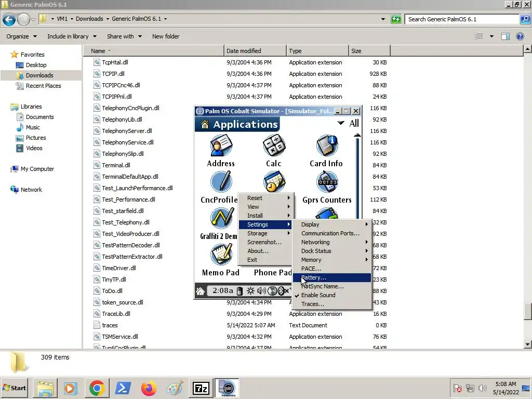This screenshot has width=532, height=399.
Task: Click New folder button
Action: pos(166,36)
